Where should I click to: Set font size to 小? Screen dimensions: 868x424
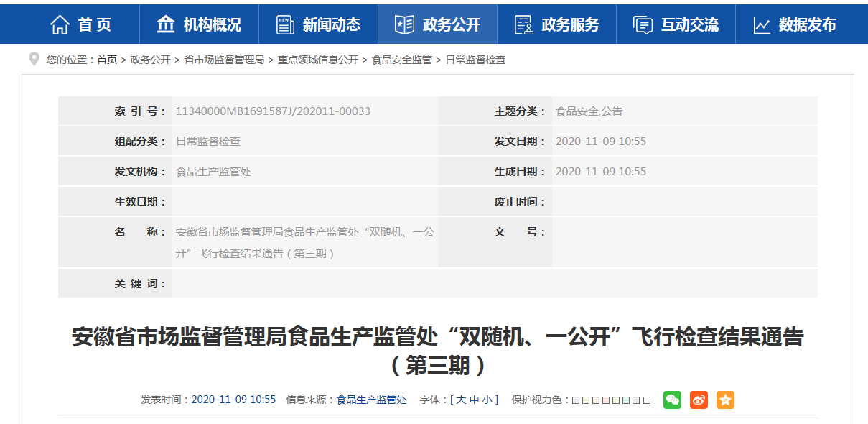pyautogui.click(x=487, y=400)
